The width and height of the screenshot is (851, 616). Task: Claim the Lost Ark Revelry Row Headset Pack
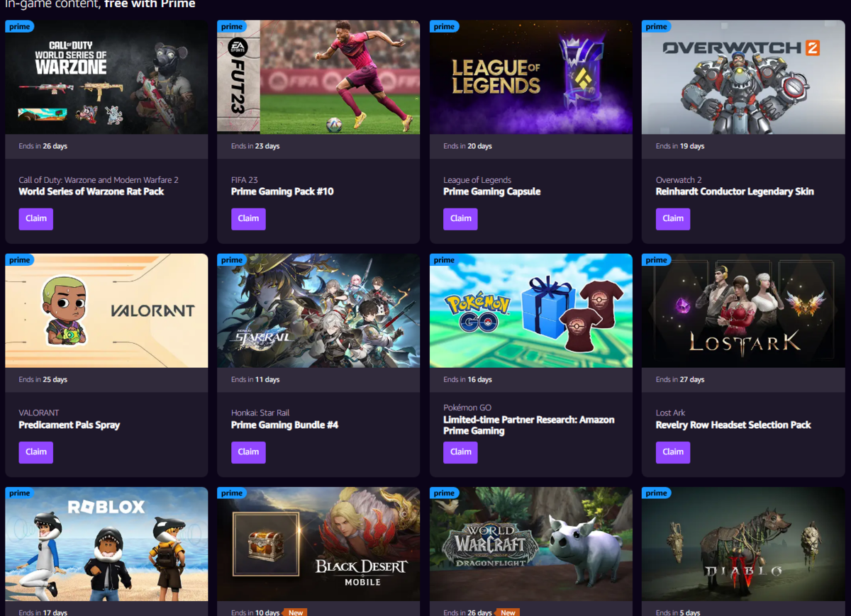coord(673,452)
